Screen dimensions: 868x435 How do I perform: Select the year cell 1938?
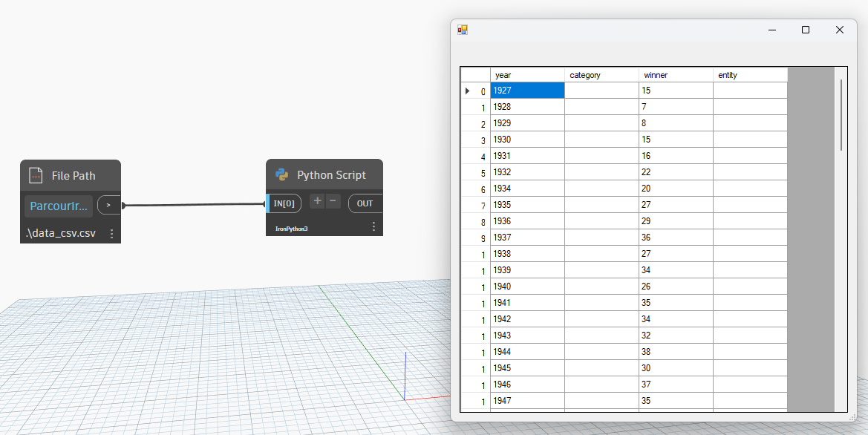click(x=527, y=253)
